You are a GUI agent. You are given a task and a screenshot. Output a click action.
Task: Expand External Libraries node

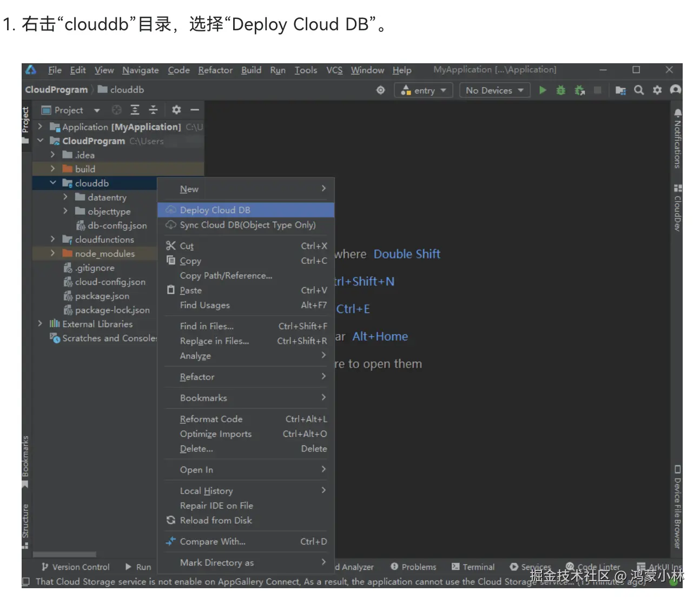40,323
